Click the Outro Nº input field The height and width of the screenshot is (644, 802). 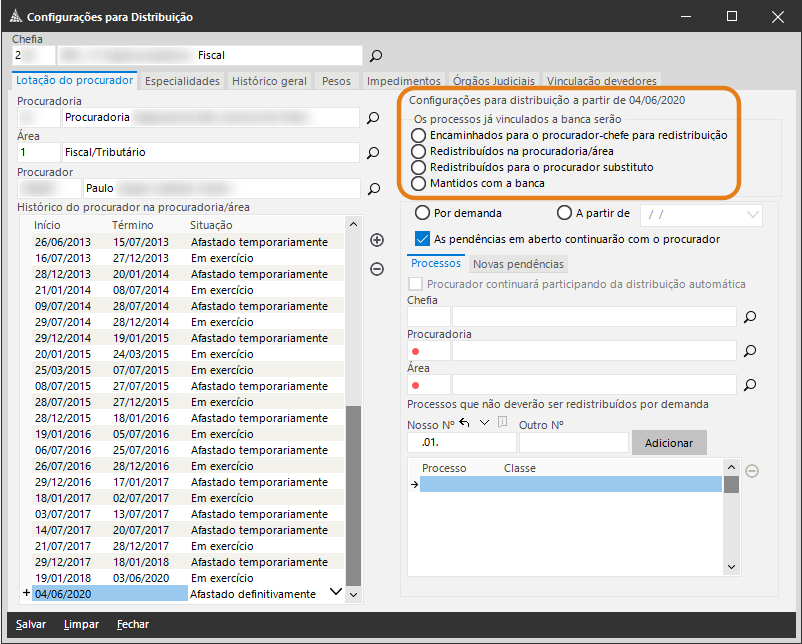pos(573,442)
